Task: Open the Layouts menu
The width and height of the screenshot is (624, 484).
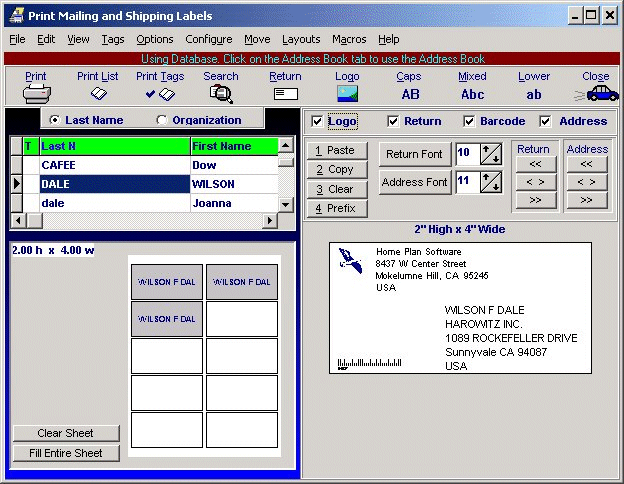Action: (301, 39)
